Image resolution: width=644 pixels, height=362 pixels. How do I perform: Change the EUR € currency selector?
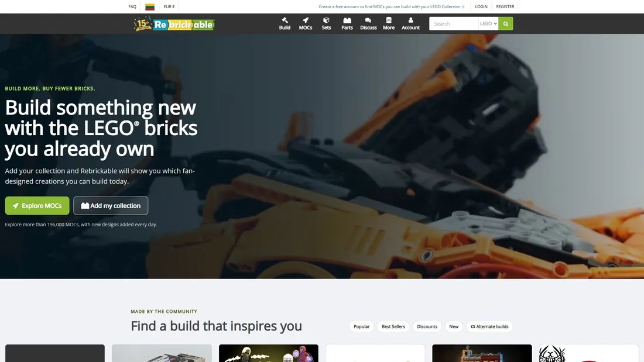pos(169,6)
